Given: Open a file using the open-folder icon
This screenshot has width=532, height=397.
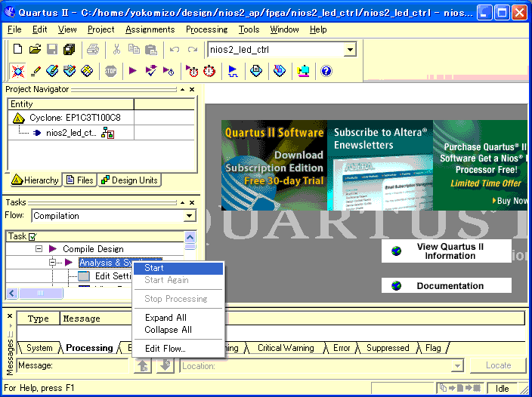Looking at the screenshot, I should (35, 50).
